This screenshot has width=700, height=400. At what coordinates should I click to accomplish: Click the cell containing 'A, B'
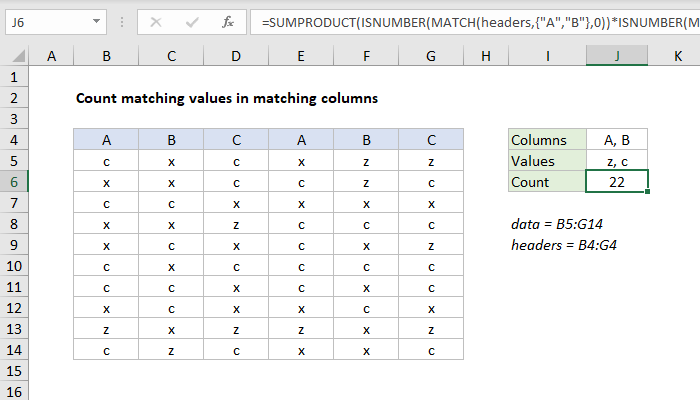pos(617,140)
